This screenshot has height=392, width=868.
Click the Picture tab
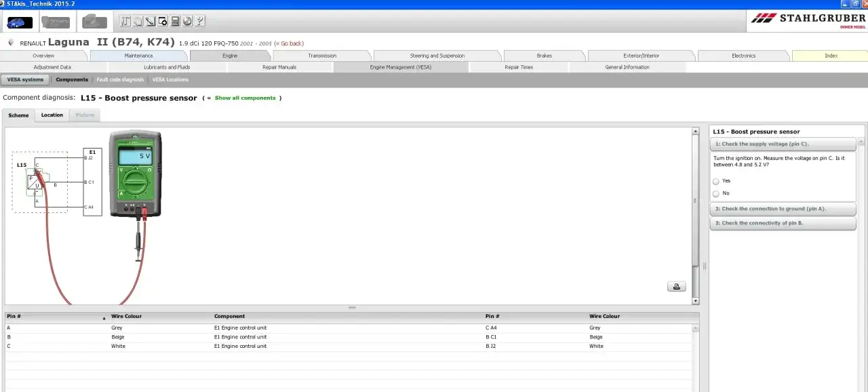pyautogui.click(x=85, y=115)
